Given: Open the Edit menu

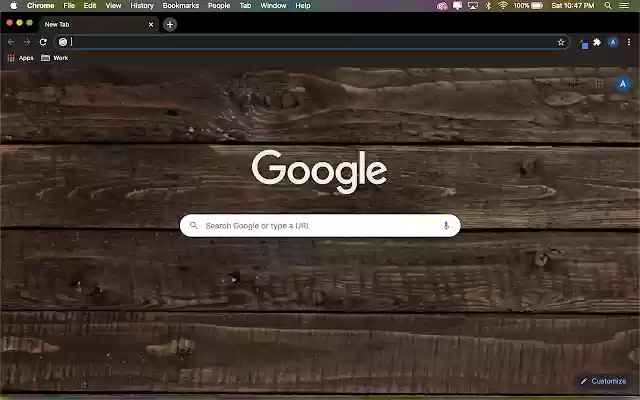Looking at the screenshot, I should (90, 5).
